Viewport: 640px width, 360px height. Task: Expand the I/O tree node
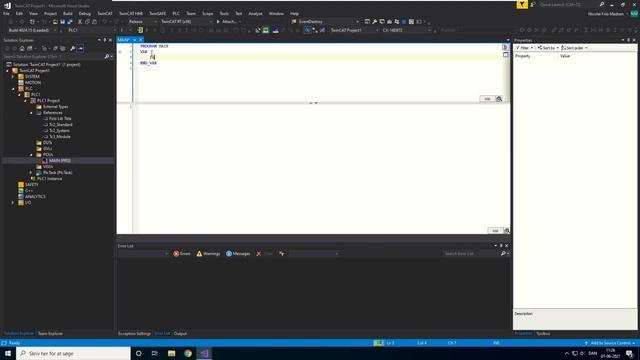[13, 202]
